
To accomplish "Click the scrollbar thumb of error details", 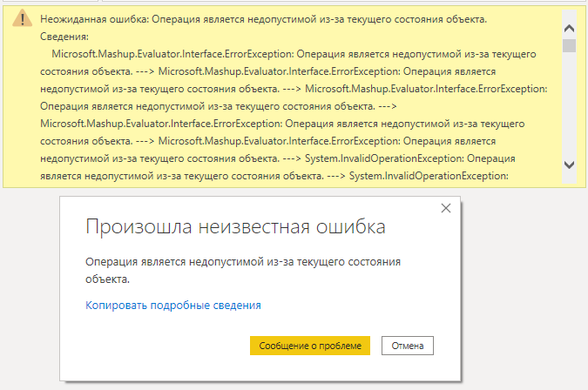I will (x=569, y=46).
